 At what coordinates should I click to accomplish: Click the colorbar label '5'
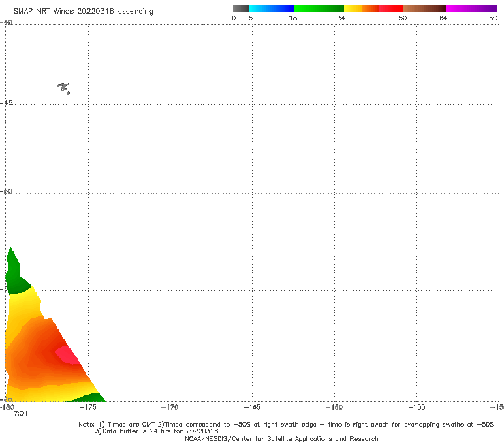click(x=251, y=18)
